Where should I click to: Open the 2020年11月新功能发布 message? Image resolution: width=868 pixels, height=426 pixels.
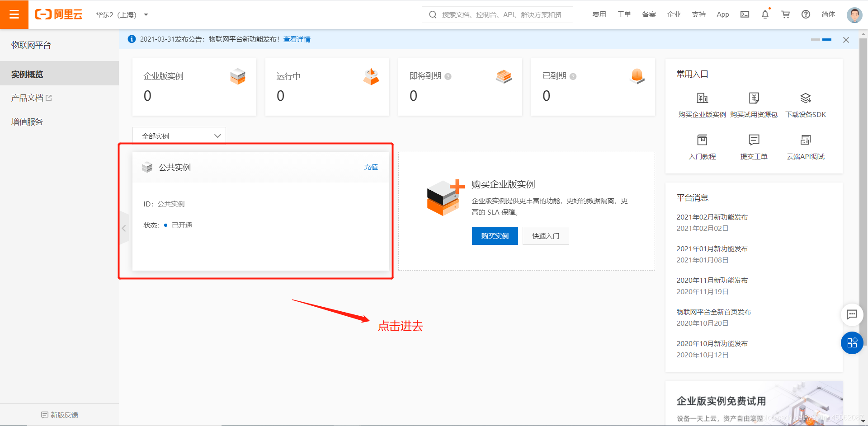[x=712, y=281]
